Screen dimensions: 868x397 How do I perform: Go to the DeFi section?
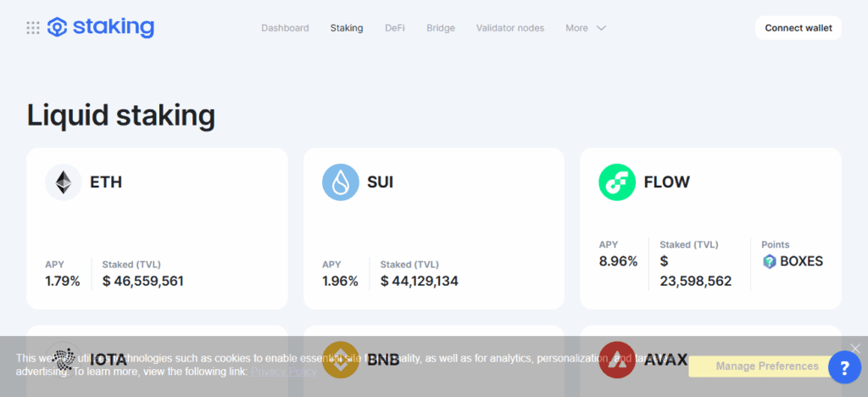click(394, 28)
